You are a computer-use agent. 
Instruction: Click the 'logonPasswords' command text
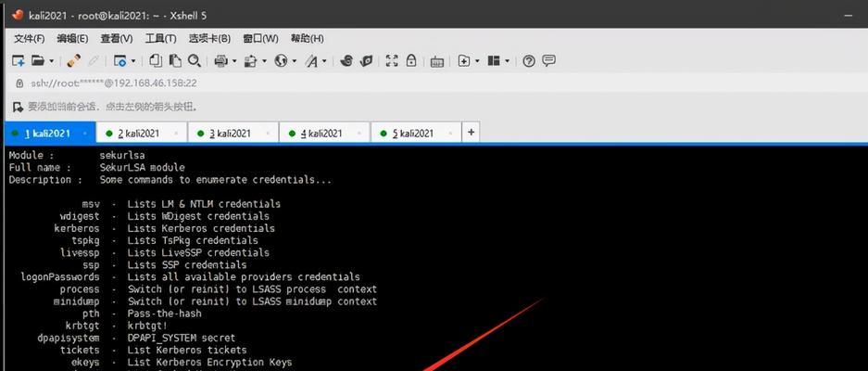tap(60, 276)
